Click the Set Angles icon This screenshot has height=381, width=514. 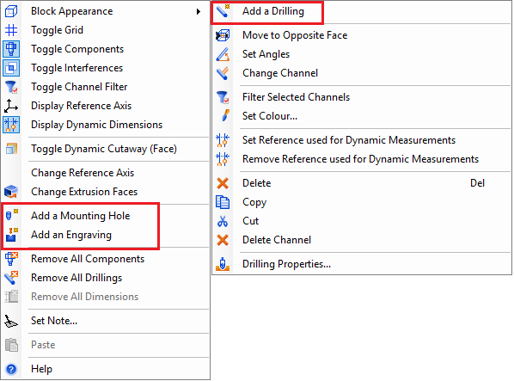tap(223, 54)
